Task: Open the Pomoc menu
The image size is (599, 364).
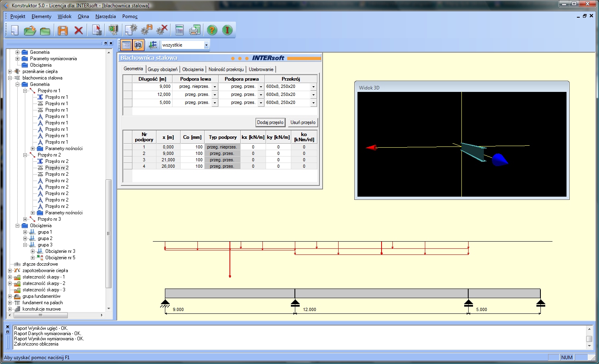Action: [130, 16]
